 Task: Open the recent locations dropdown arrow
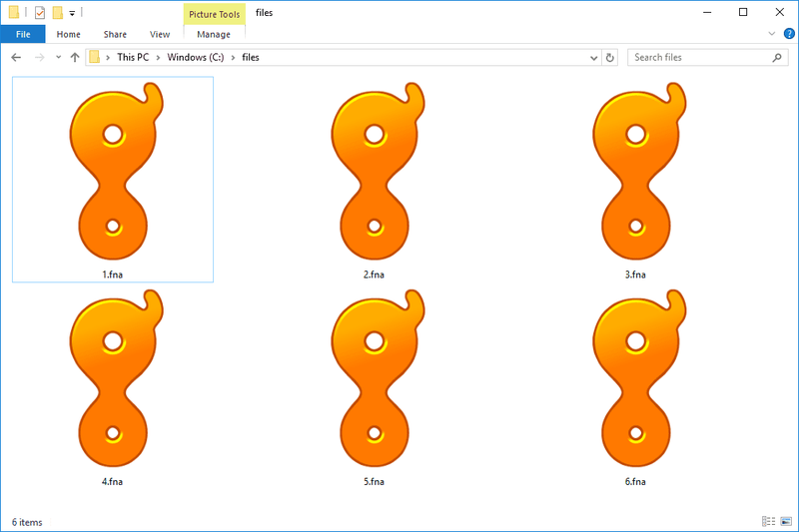tap(59, 58)
